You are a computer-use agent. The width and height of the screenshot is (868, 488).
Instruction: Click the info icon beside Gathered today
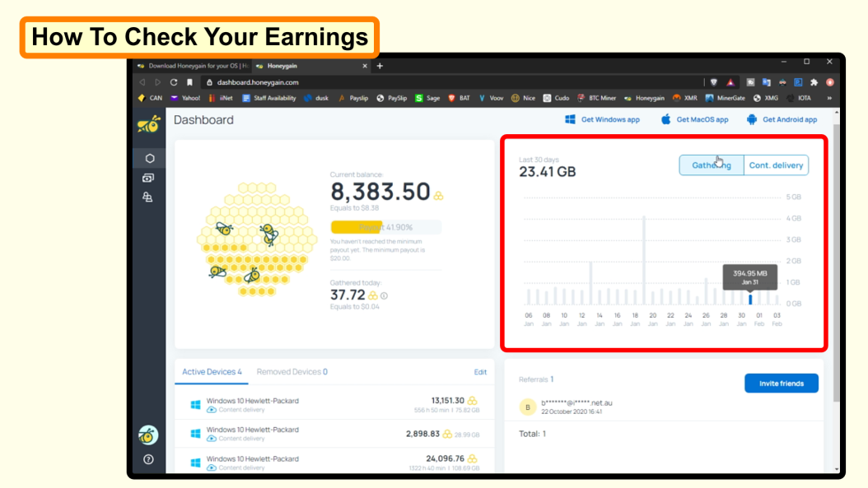click(x=385, y=296)
